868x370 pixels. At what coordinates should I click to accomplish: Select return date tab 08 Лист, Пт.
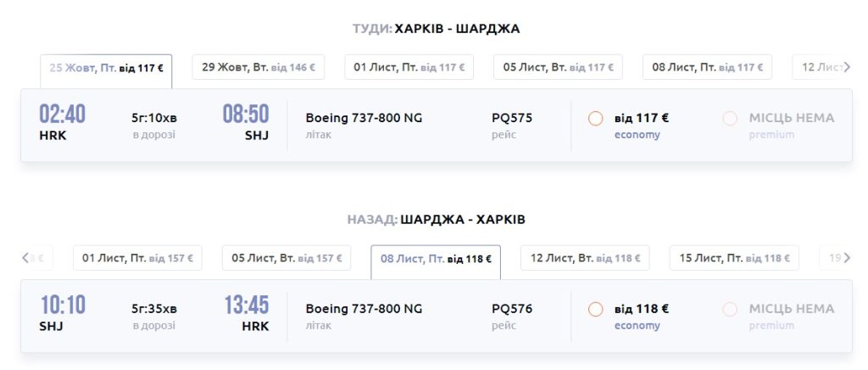[x=436, y=259]
